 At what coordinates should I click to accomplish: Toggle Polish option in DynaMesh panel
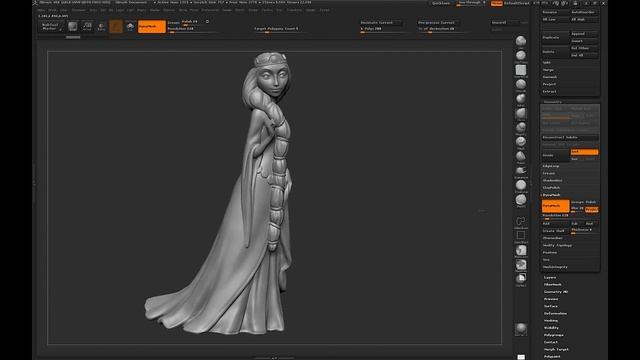591,202
